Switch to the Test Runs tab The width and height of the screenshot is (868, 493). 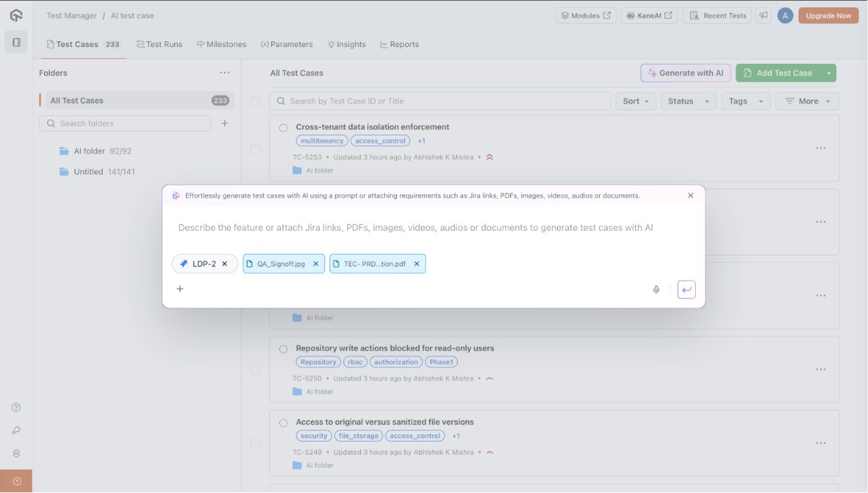coord(159,44)
